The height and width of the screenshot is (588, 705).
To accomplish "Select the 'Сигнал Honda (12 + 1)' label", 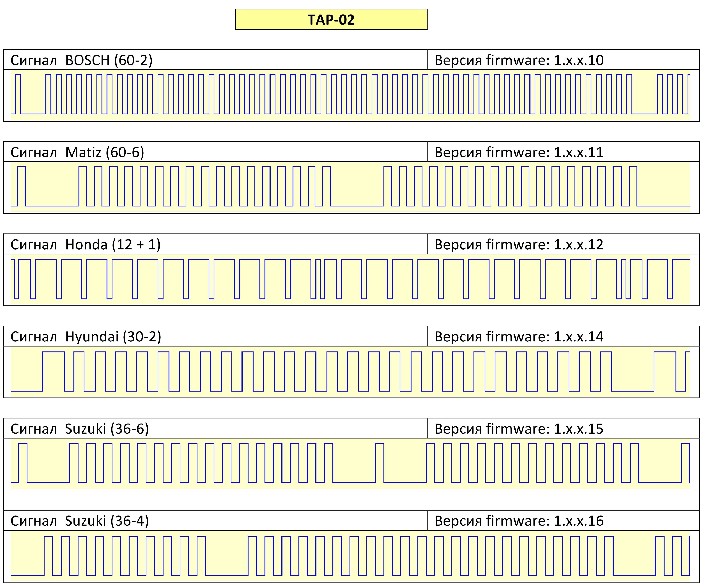I will (86, 245).
